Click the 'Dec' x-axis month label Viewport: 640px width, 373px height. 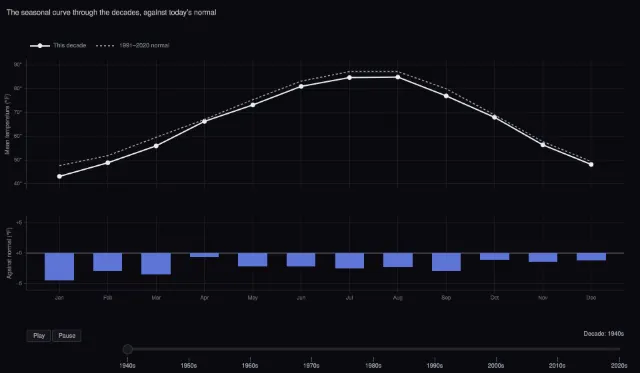pos(591,298)
